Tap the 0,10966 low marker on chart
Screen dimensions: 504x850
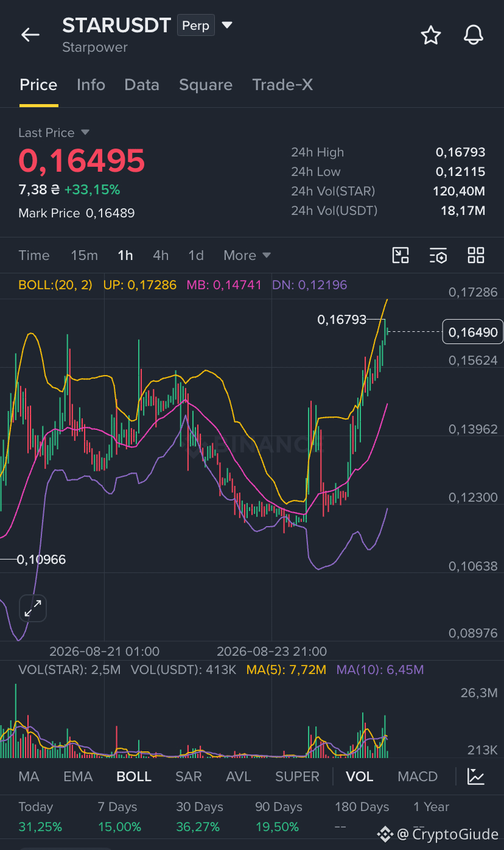click(x=41, y=559)
